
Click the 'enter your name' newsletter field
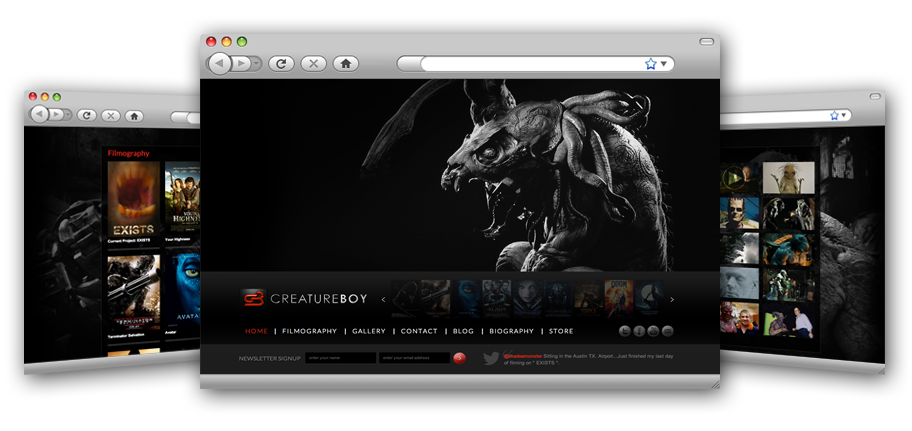click(340, 358)
